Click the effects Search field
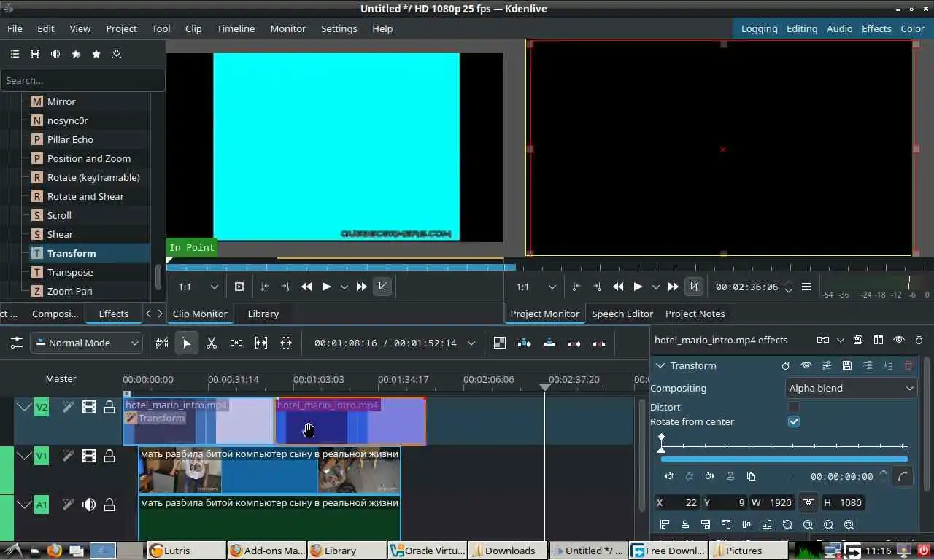 [82, 80]
